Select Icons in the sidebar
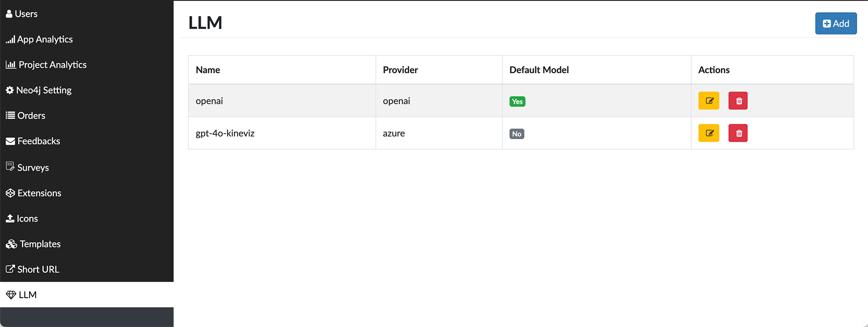 [x=27, y=219]
